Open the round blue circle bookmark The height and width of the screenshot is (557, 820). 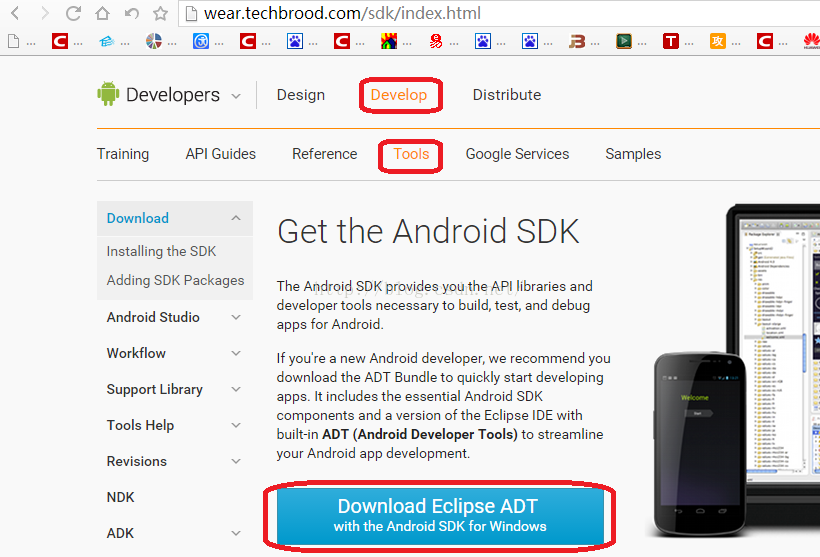pyautogui.click(x=201, y=41)
